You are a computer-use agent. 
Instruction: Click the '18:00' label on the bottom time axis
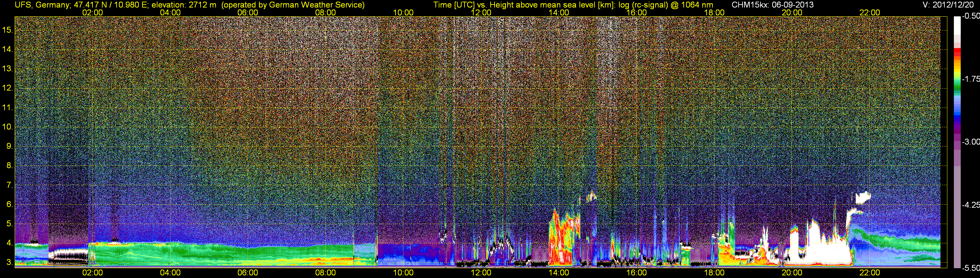pyautogui.click(x=714, y=273)
